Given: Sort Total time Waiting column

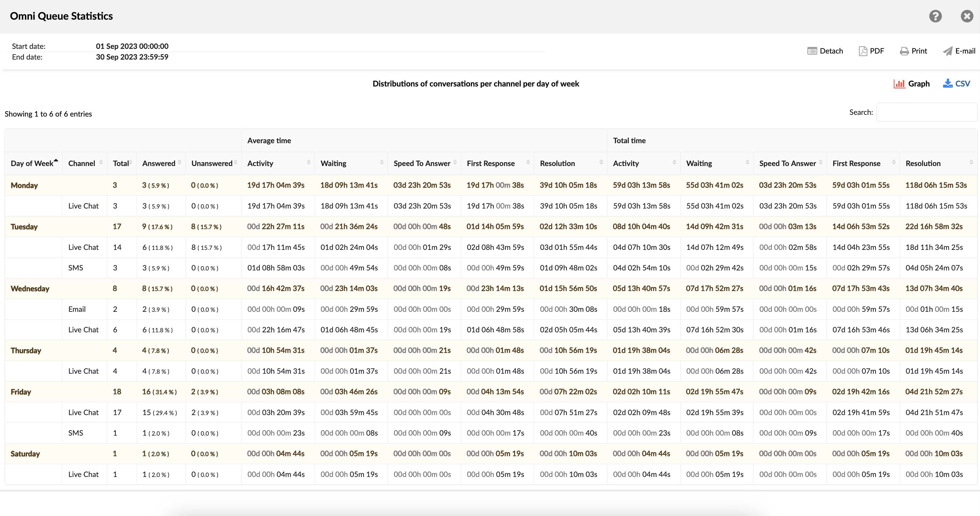Looking at the screenshot, I should [x=717, y=163].
